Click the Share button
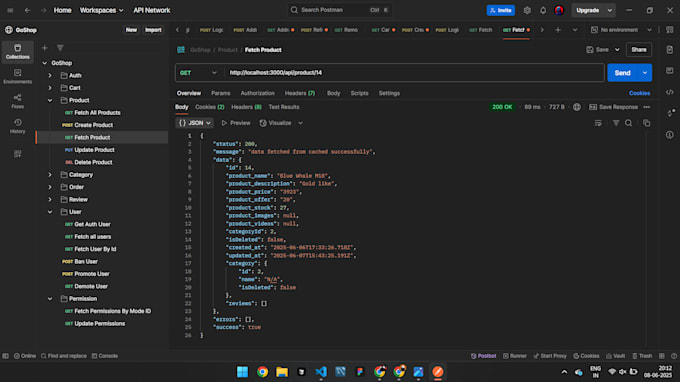The height and width of the screenshot is (382, 680). point(639,50)
